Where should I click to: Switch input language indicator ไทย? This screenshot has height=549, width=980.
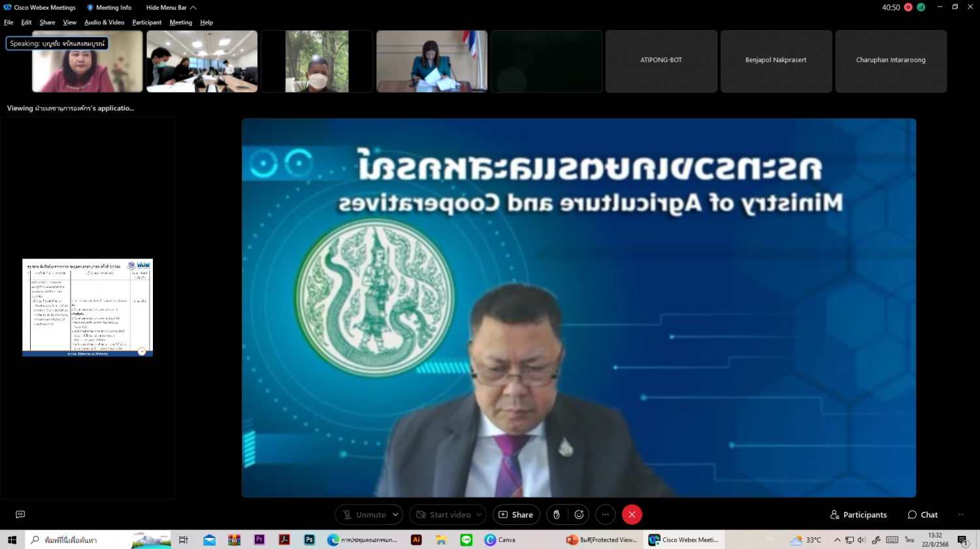pyautogui.click(x=909, y=540)
